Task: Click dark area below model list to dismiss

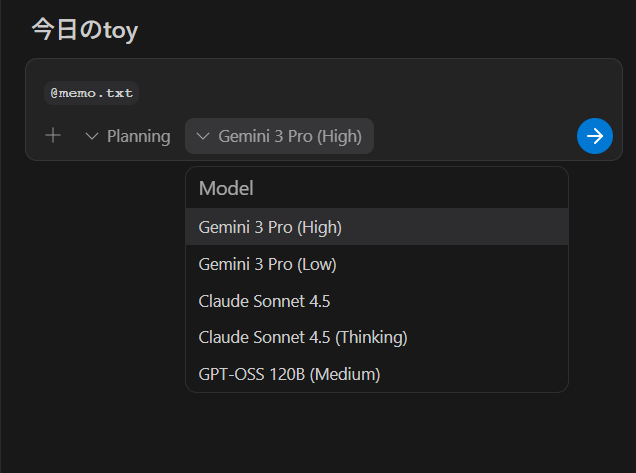Action: click(x=376, y=432)
